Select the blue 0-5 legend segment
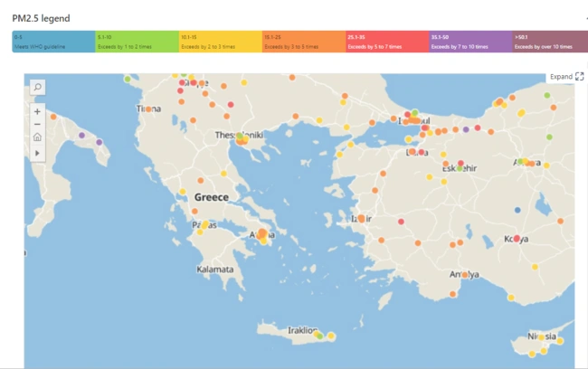Viewport: 588px width, 369px height. click(53, 42)
